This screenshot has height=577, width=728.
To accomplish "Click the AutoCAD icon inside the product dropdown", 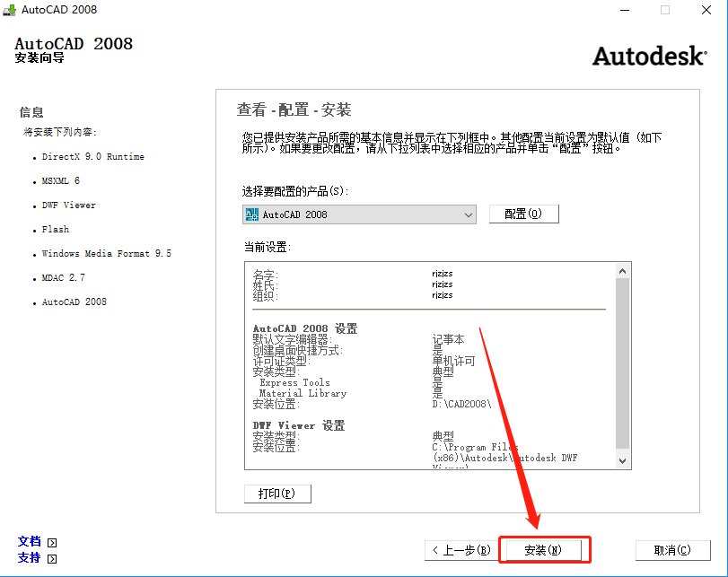I will pos(252,214).
